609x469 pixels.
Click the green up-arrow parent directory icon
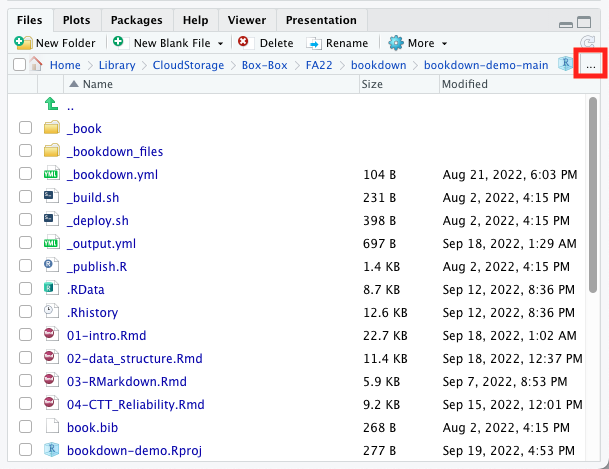(x=52, y=105)
